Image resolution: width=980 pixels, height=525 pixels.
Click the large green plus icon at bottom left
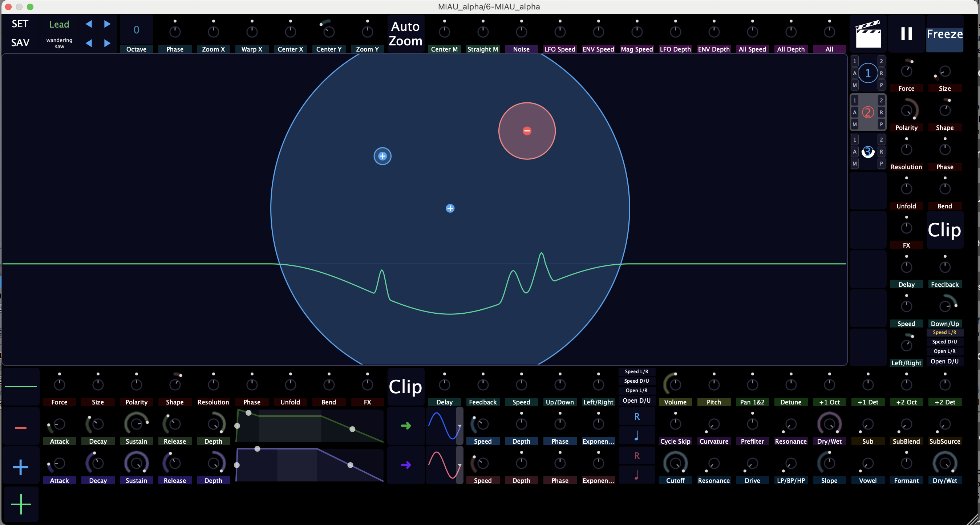[21, 504]
